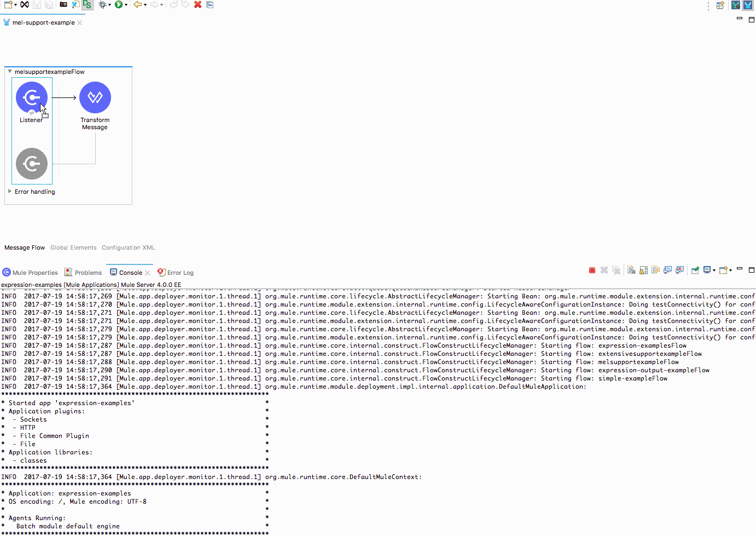Click the red X icon in top toolbar
Viewport: 756px width, 536px height.
pos(197,4)
